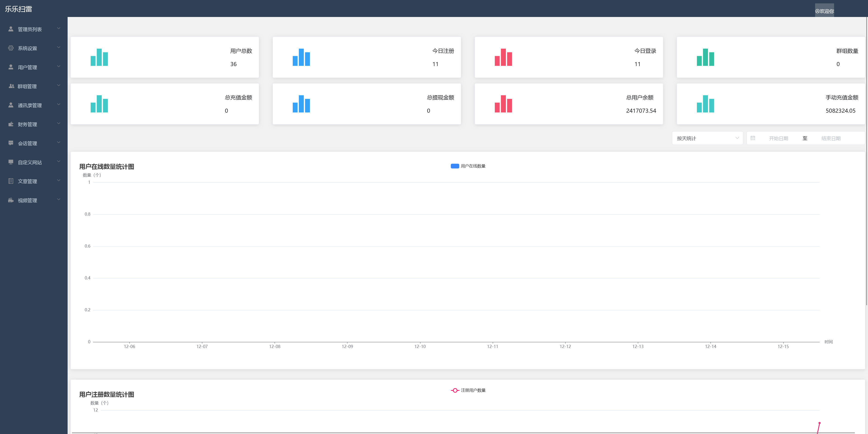Toggle 用户在线数量 legend series
The height and width of the screenshot is (434, 868).
click(468, 166)
